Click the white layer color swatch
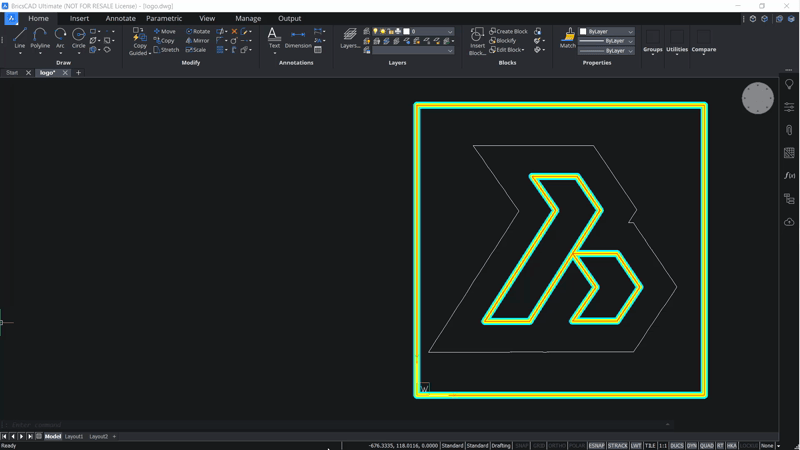800x450 pixels. tap(407, 31)
